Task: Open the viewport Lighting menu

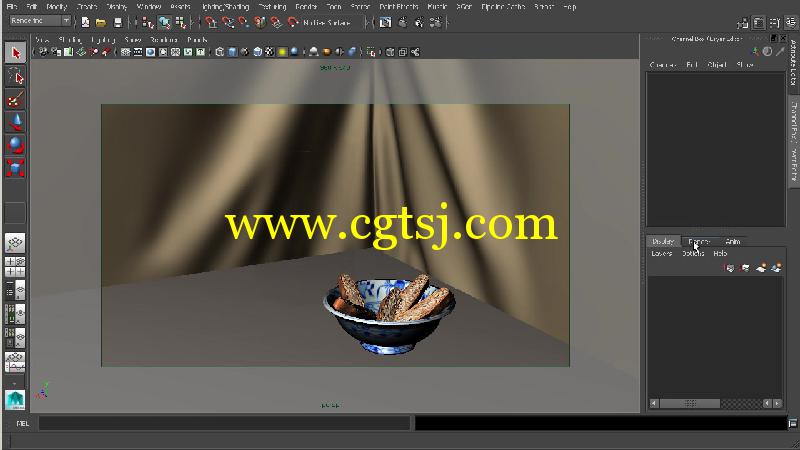Action: [x=104, y=40]
